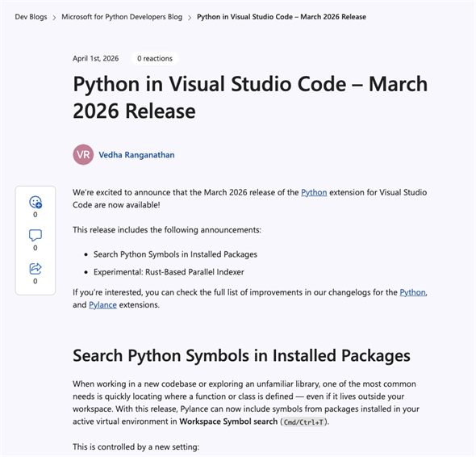The height and width of the screenshot is (457, 476).
Task: Click the Cmd/Ctrl+T keyboard shortcut code
Action: click(x=303, y=422)
